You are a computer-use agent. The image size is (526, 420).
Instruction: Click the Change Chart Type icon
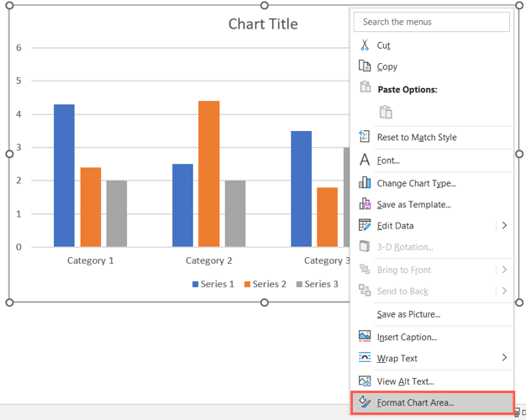(x=365, y=182)
